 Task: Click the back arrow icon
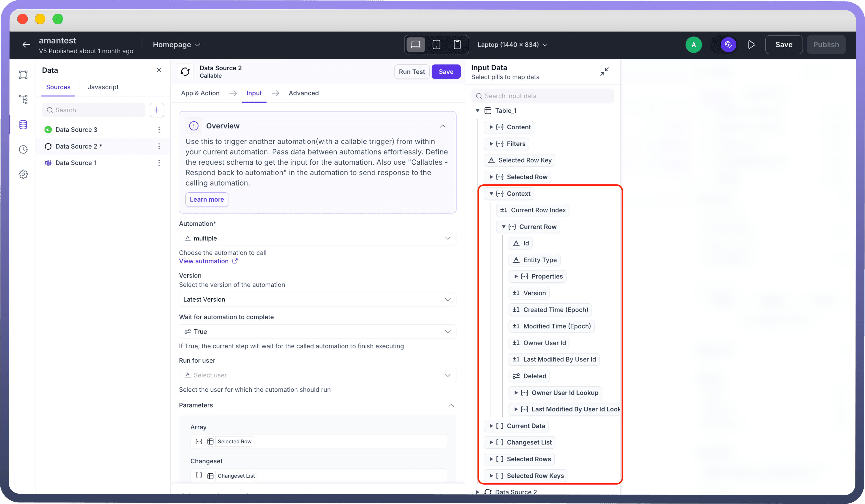click(26, 45)
